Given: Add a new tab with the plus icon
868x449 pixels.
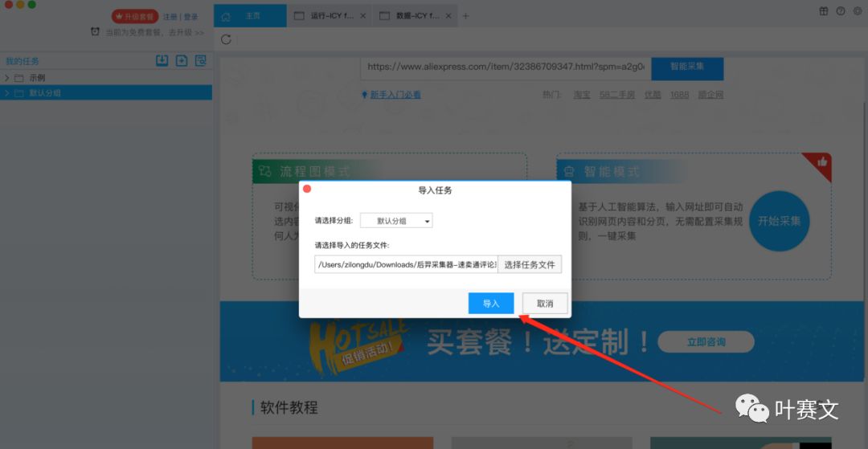Looking at the screenshot, I should [x=465, y=16].
